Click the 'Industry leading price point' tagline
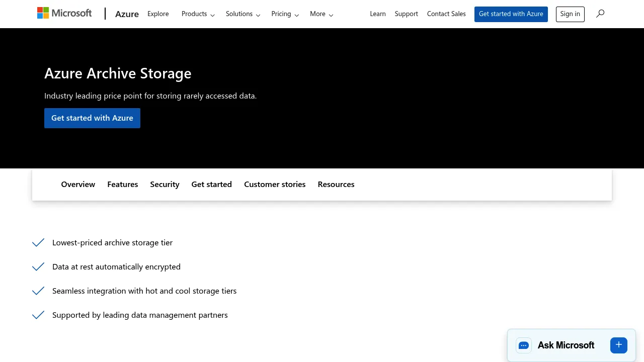Image resolution: width=644 pixels, height=362 pixels. [150, 96]
